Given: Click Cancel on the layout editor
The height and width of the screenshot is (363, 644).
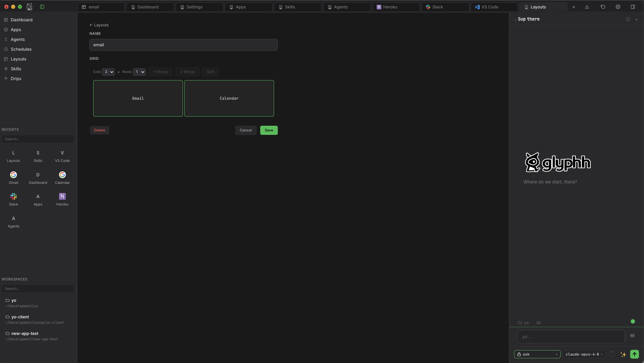Looking at the screenshot, I should (x=246, y=130).
